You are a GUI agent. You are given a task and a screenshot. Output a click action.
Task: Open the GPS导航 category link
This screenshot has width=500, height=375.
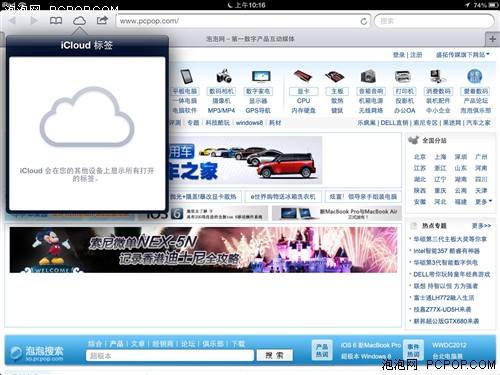[x=258, y=110]
